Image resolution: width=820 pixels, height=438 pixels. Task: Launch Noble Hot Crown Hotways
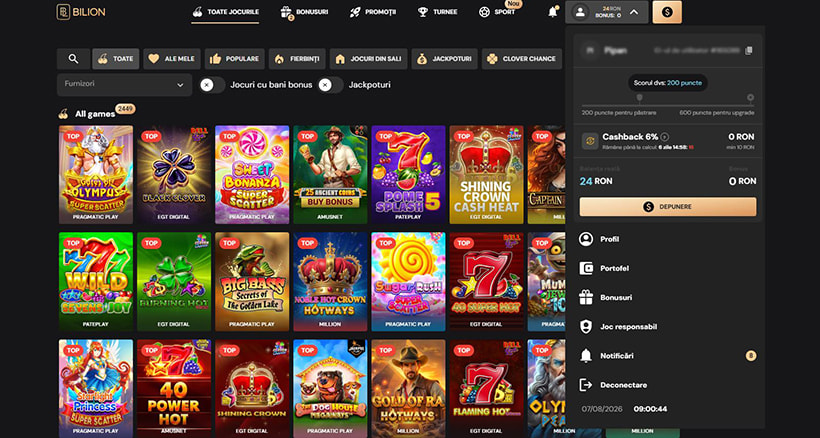[331, 282]
